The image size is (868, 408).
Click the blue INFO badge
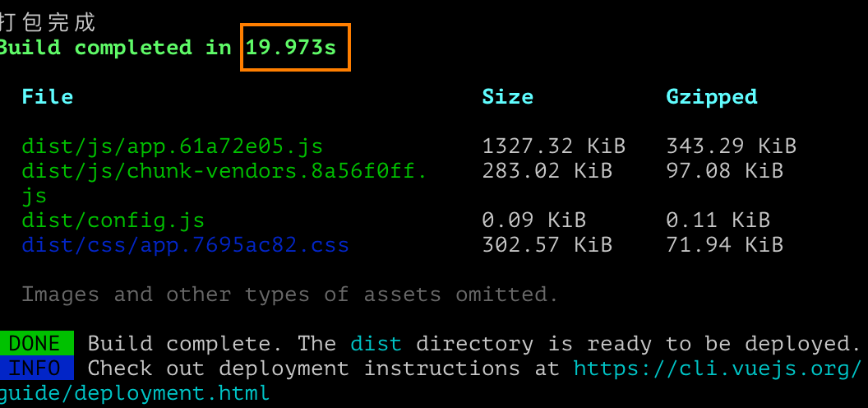pos(36,368)
